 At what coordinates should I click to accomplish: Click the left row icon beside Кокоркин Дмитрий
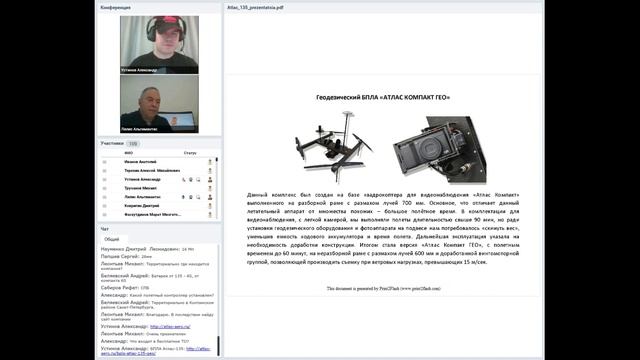(x=104, y=206)
